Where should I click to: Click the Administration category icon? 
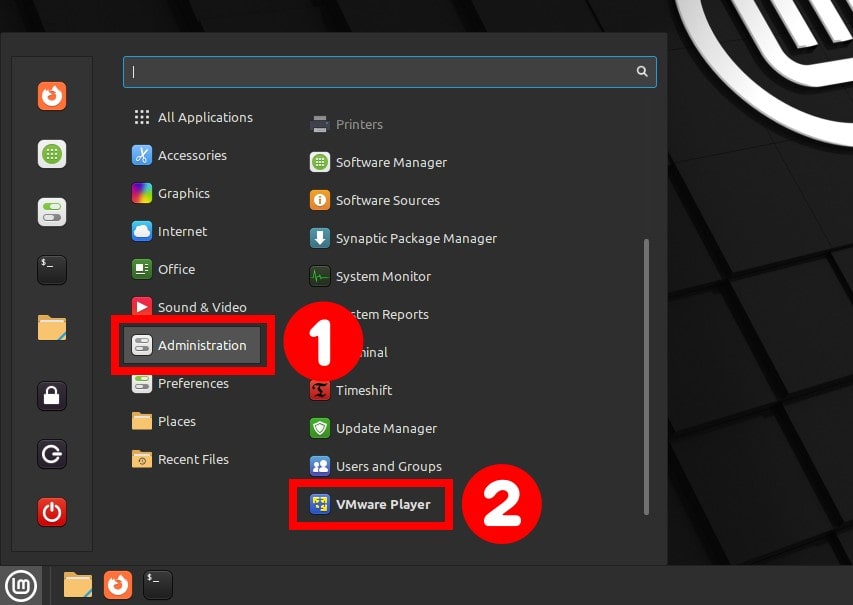tap(142, 345)
